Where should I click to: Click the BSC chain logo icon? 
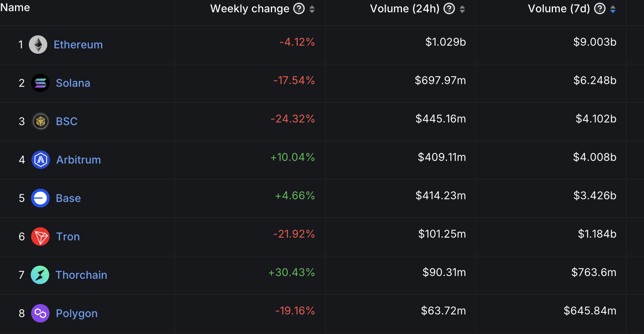tap(40, 121)
